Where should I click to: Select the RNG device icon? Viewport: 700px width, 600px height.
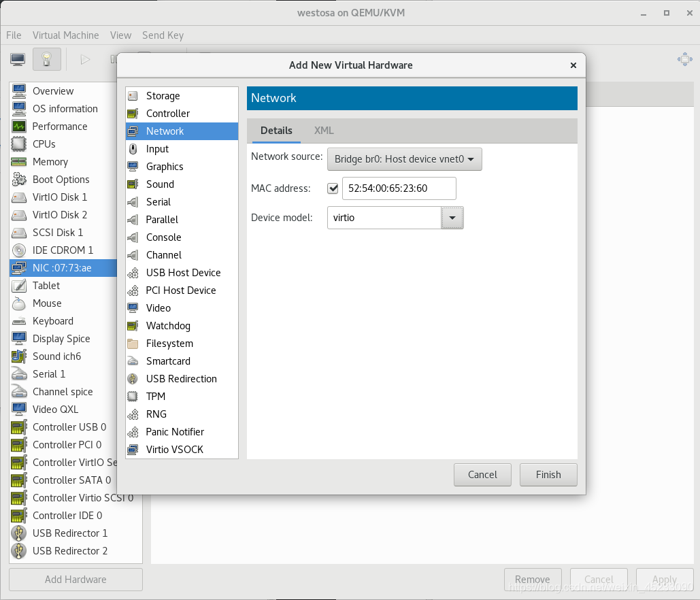coord(133,414)
